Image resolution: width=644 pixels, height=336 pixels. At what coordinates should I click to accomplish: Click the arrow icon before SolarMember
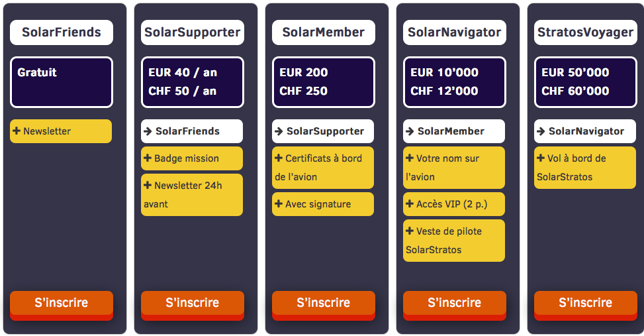(x=410, y=131)
